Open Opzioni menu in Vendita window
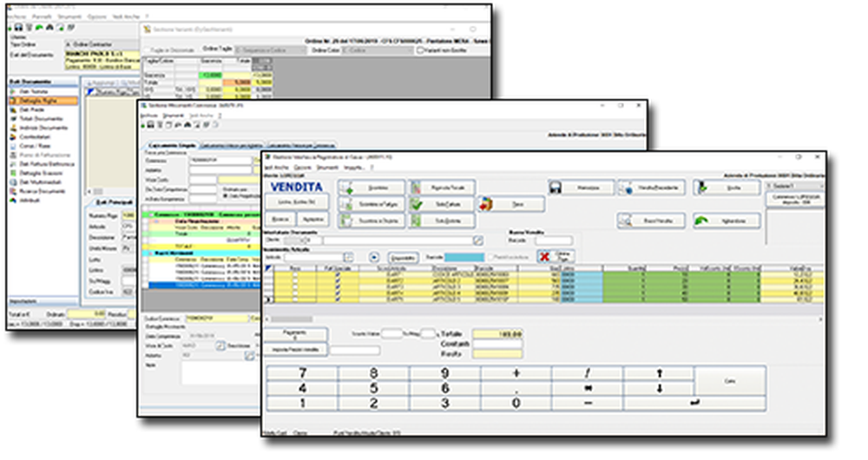Viewport: 868px width, 460px height. tap(302, 168)
